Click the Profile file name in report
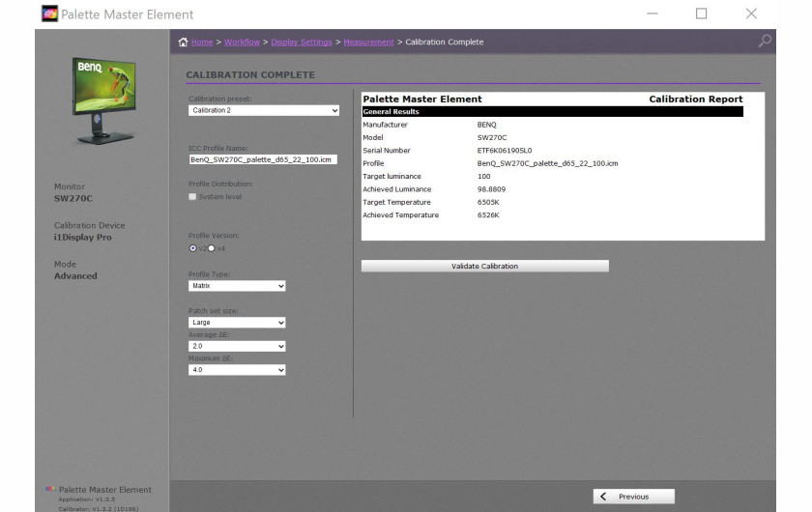The width and height of the screenshot is (812, 512). pos(547,163)
